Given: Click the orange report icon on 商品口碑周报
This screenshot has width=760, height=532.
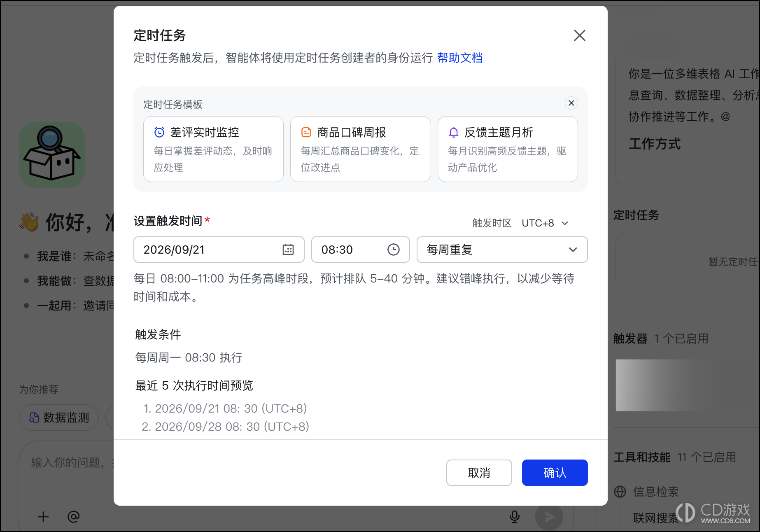Looking at the screenshot, I should click(306, 132).
